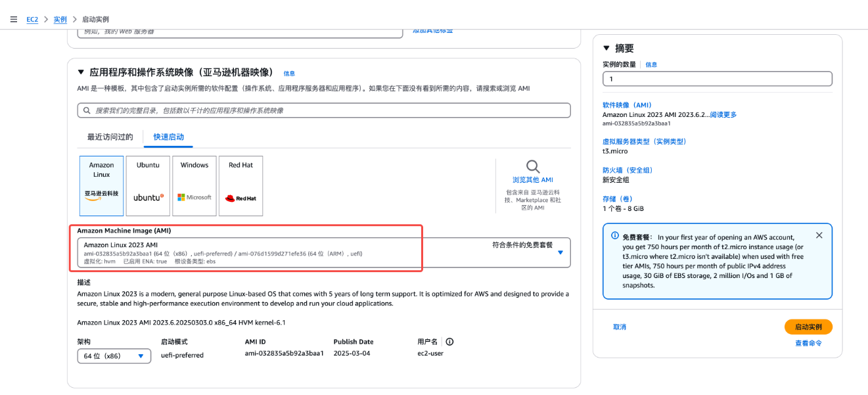The image size is (868, 395).
Task: Click the Red Hat logo icon
Action: (240, 197)
